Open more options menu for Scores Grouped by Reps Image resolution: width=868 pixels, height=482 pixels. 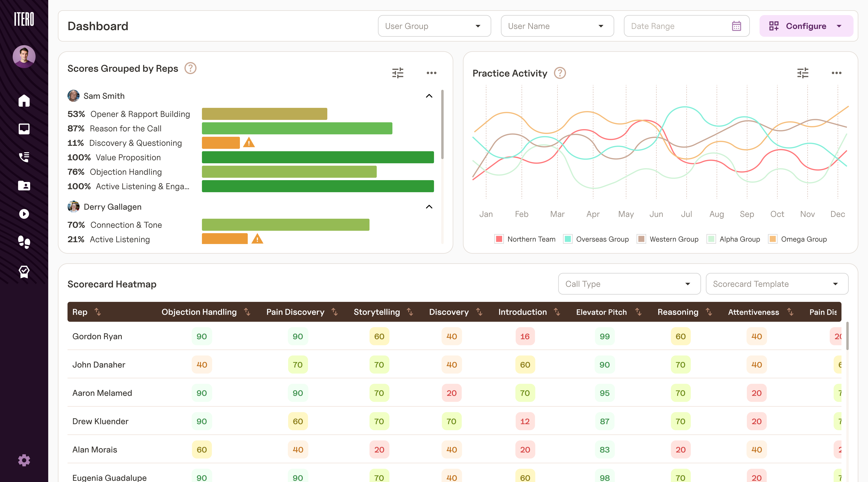point(431,73)
